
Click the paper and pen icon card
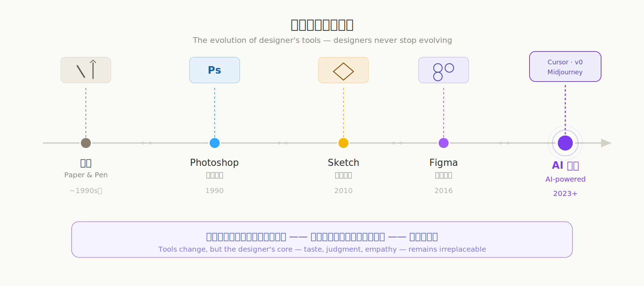86,70
